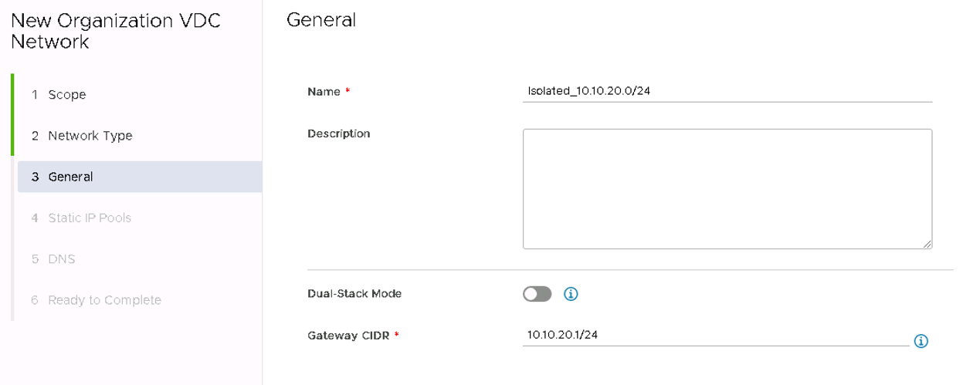Viewport: 980px width, 385px height.
Task: Click the Gateway CIDR input field
Action: click(715, 335)
